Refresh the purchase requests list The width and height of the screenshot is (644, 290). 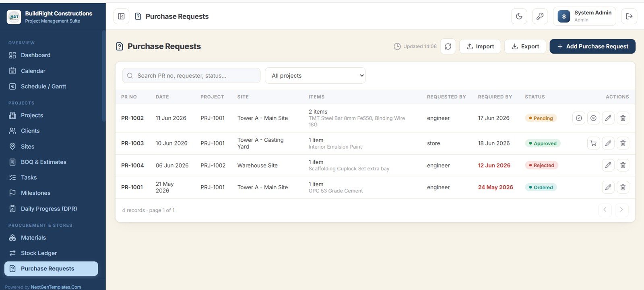tap(448, 46)
